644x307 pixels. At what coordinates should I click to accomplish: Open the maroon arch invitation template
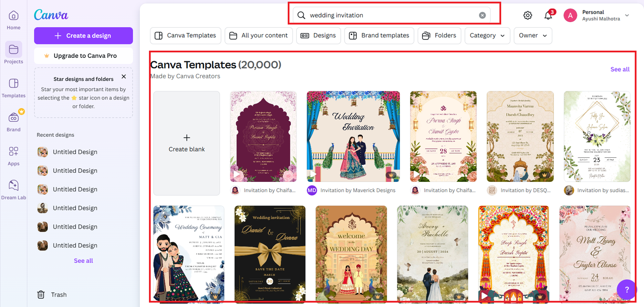point(263,136)
